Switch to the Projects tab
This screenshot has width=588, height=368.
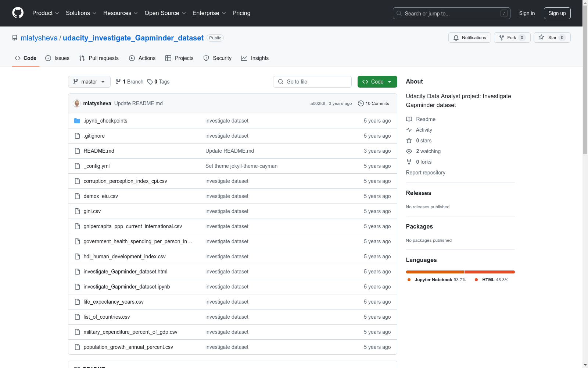click(179, 58)
